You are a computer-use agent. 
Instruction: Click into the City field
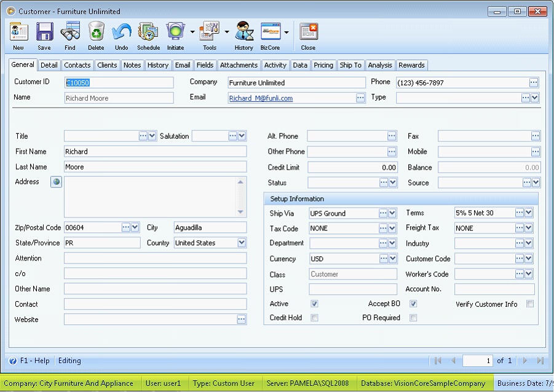[x=210, y=227]
